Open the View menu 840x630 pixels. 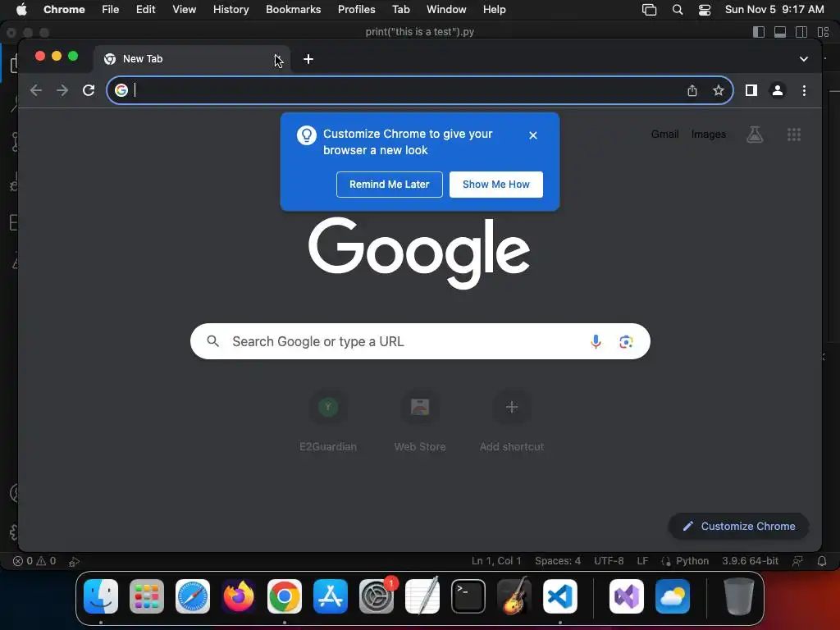point(185,10)
